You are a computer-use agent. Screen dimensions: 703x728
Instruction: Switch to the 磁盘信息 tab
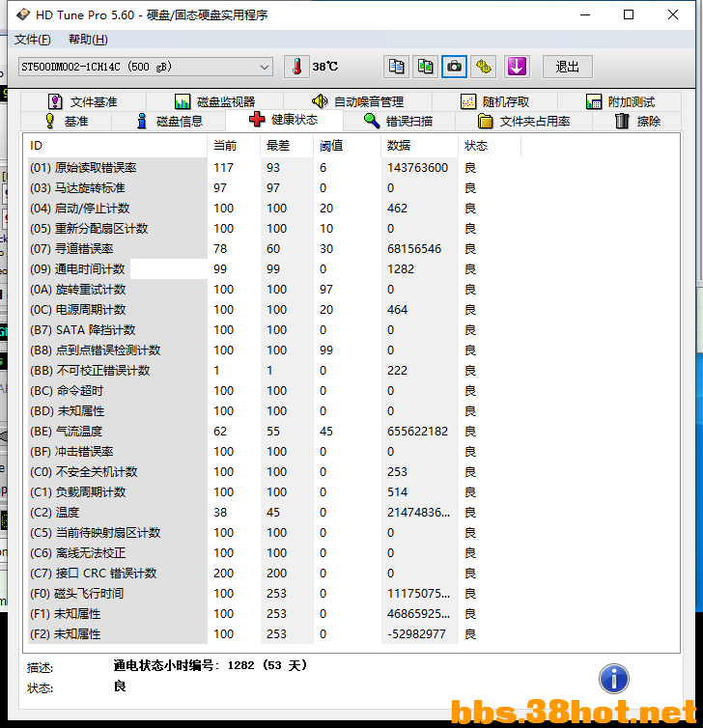coord(169,122)
